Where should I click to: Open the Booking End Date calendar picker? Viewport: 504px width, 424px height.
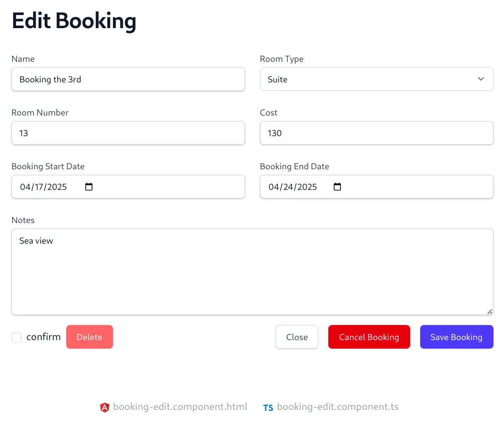(337, 186)
